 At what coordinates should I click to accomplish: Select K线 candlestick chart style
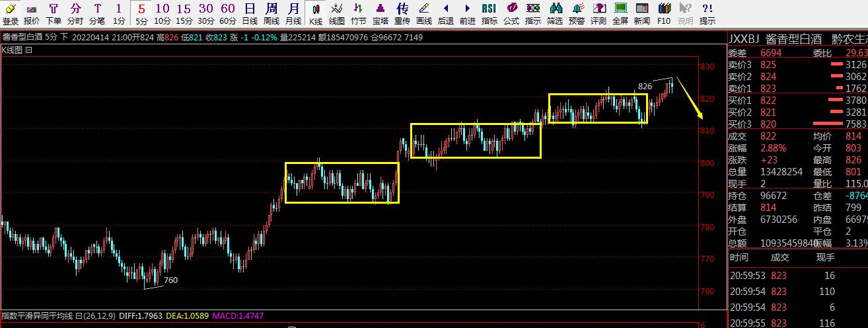pos(316,13)
